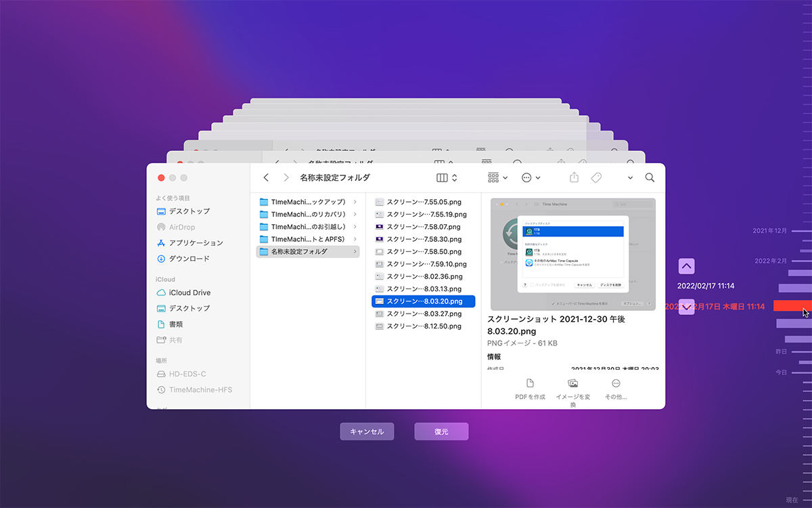Expand chevron beside TimeMachi...トと APFS) folder

point(355,239)
